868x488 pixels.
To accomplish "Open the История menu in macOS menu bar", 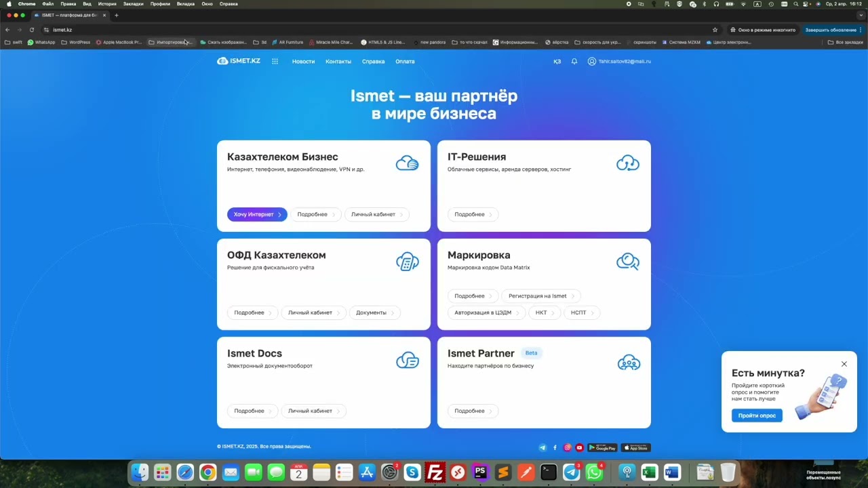I will [107, 4].
